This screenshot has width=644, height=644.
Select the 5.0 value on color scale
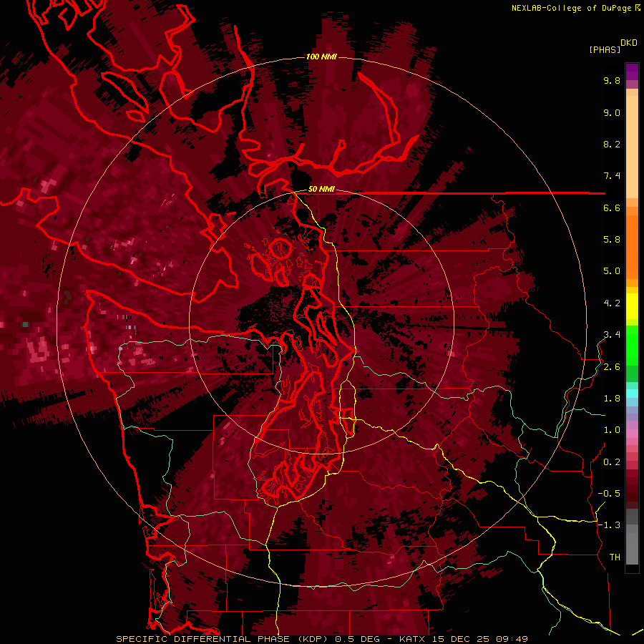point(612,271)
